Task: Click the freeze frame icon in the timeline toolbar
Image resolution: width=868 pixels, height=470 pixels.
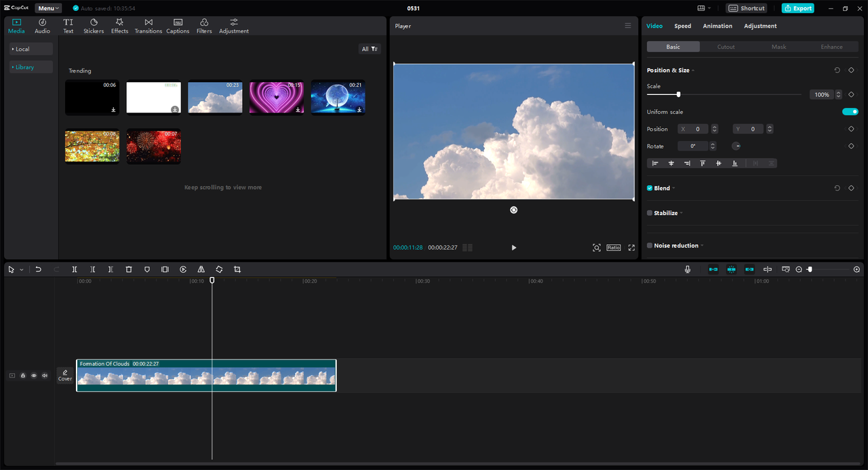Action: [x=165, y=269]
